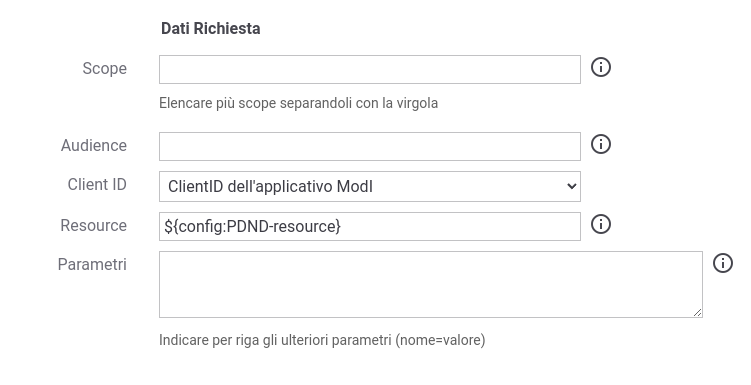The width and height of the screenshot is (751, 385).
Task: Click the info icon next to Audience
Action: pos(601,144)
